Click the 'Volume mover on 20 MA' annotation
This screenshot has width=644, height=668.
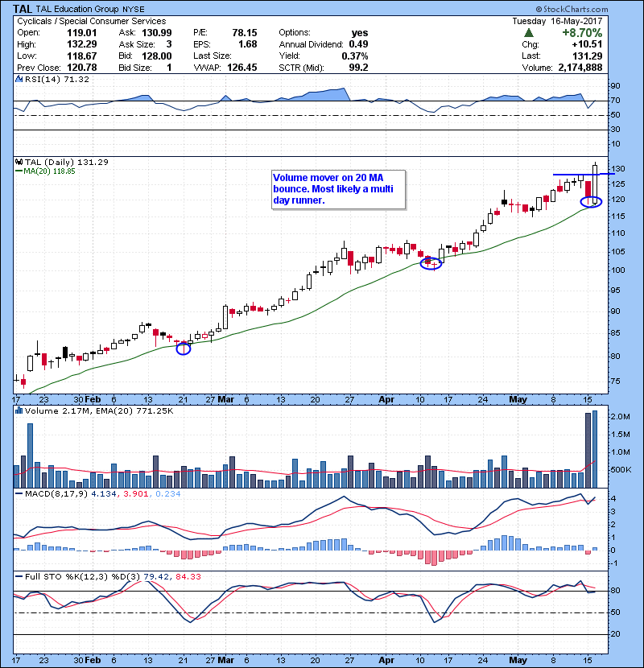click(338, 189)
